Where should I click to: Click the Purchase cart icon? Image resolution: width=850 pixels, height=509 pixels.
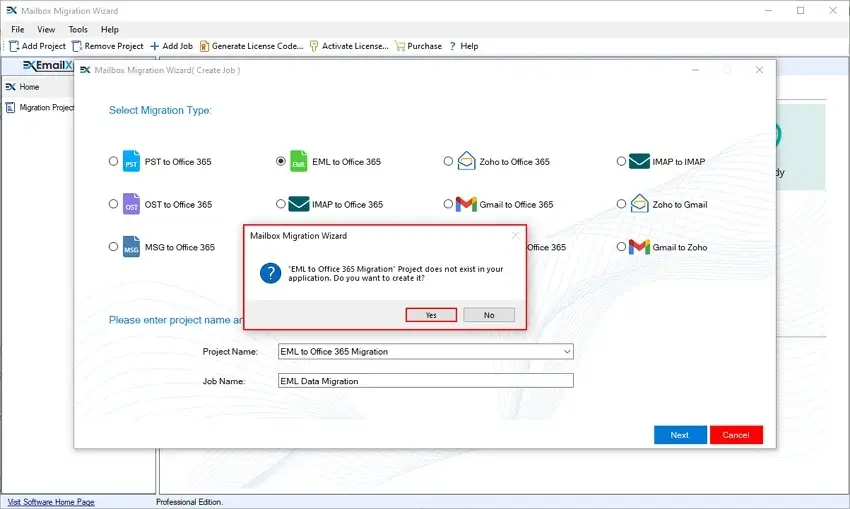tap(400, 46)
